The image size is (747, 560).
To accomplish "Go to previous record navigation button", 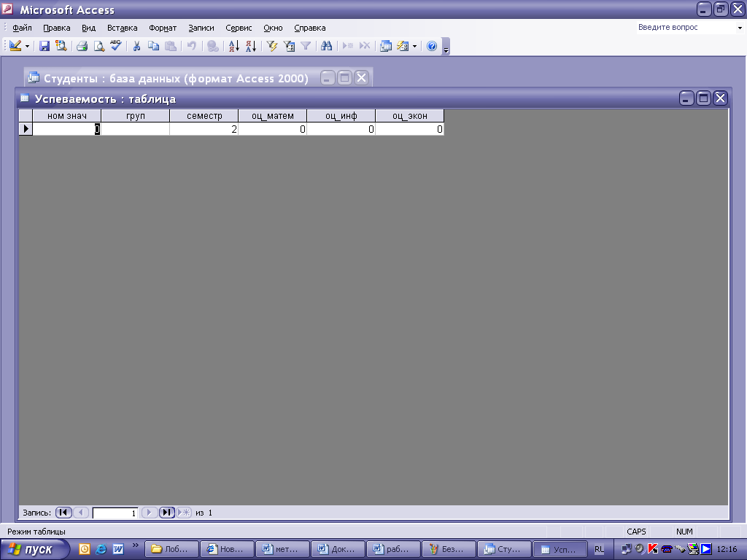I will [x=81, y=513].
